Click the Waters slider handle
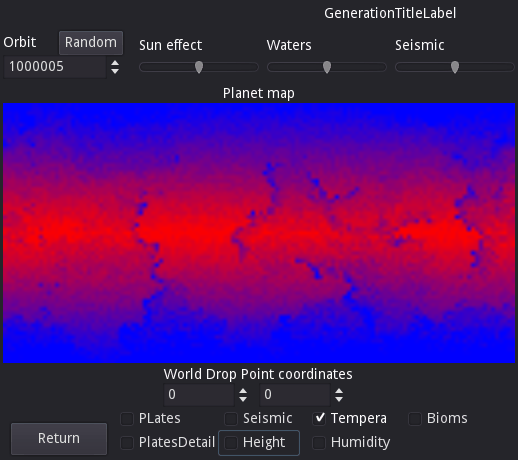Screen dimensions: 518x460 pyautogui.click(x=327, y=67)
